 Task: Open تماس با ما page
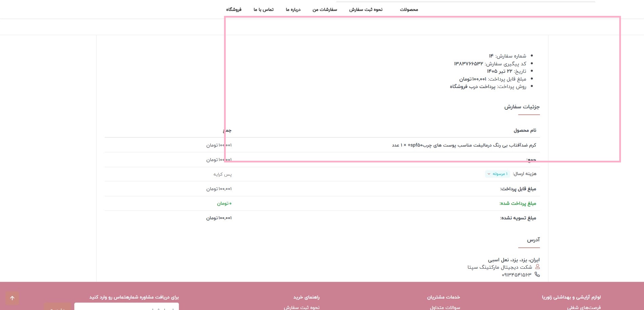(x=263, y=9)
